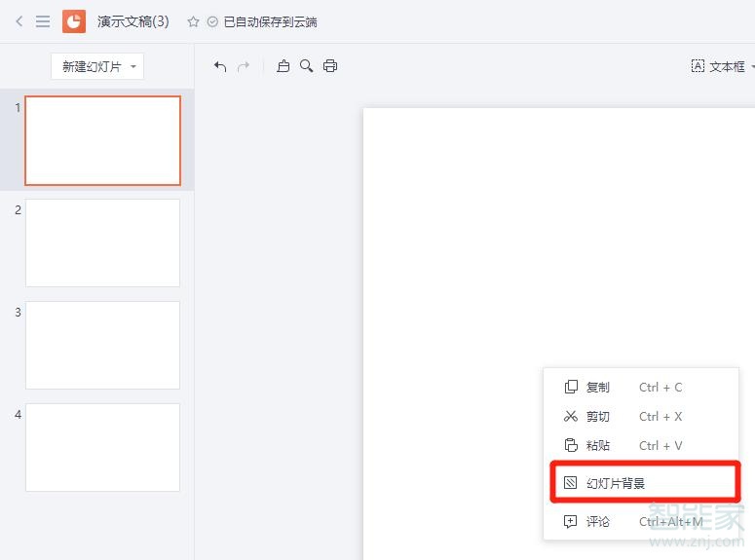755x560 pixels.
Task: Expand the 新建幻灯片 dropdown arrow
Action: 132,67
